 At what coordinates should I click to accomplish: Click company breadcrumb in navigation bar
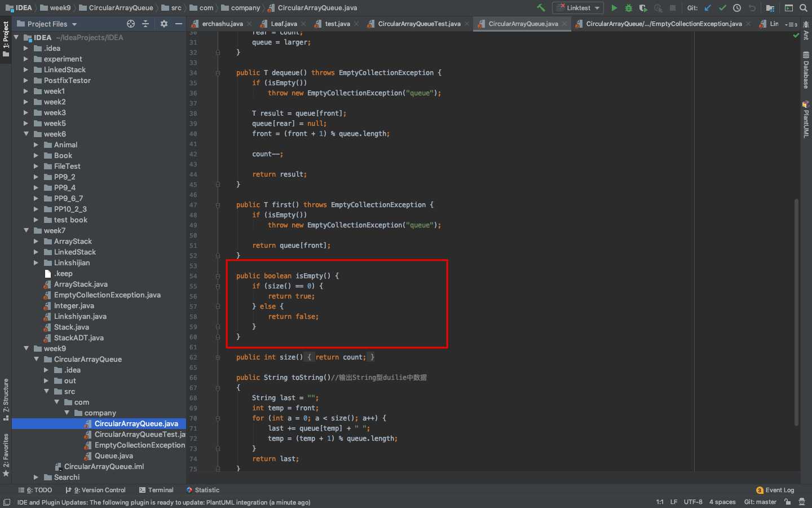pos(241,8)
